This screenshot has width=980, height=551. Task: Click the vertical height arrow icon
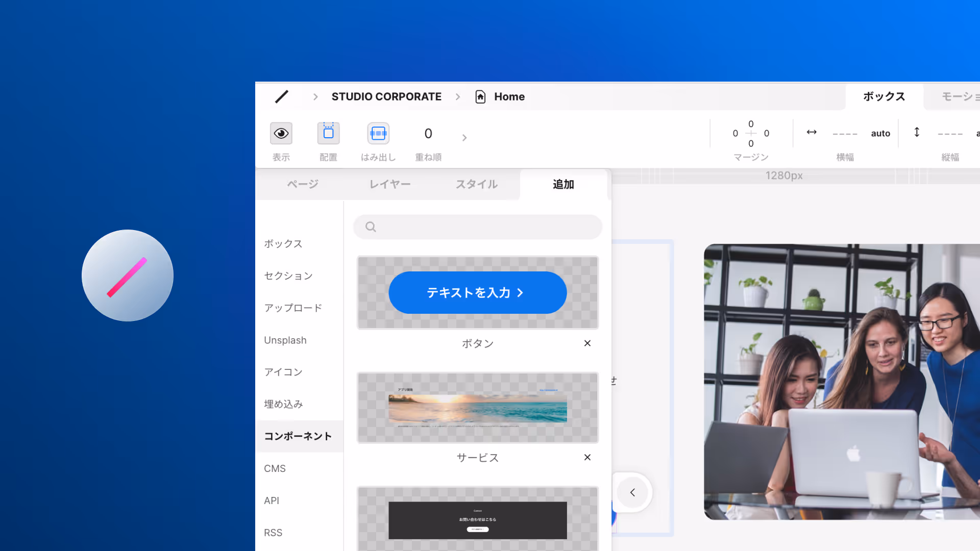[x=917, y=132]
